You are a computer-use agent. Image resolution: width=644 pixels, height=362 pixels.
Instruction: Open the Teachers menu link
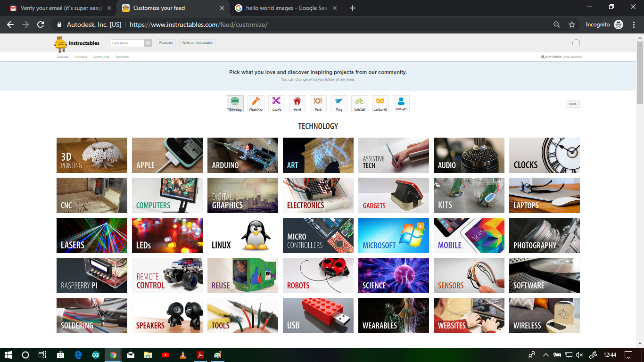[122, 57]
